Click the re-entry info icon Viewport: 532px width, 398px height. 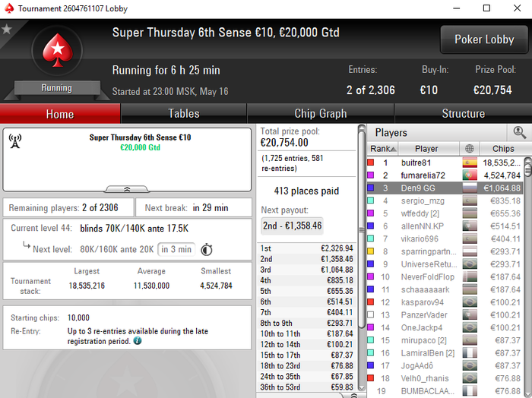138,341
